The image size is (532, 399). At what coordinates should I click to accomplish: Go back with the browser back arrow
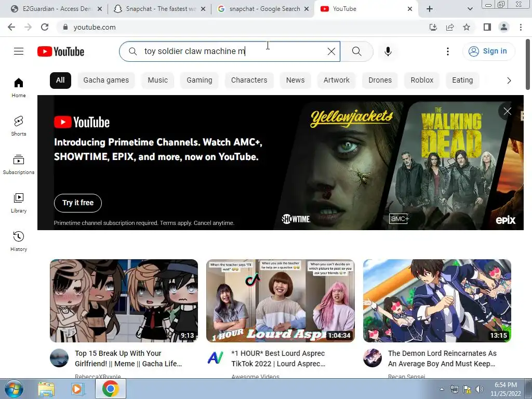(11, 27)
